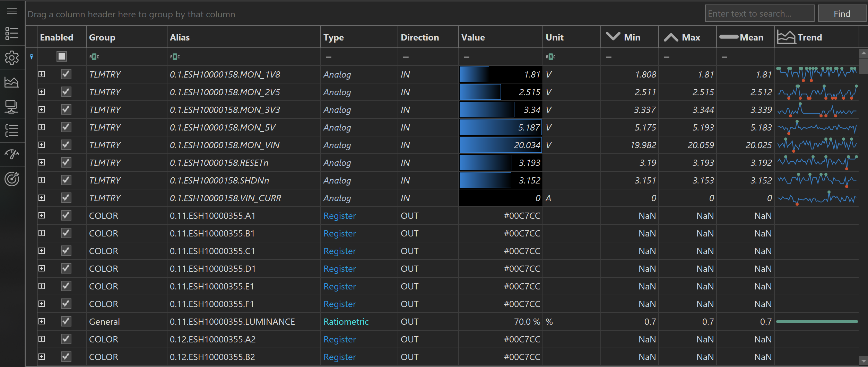Click the MON_5V value bar

point(500,127)
